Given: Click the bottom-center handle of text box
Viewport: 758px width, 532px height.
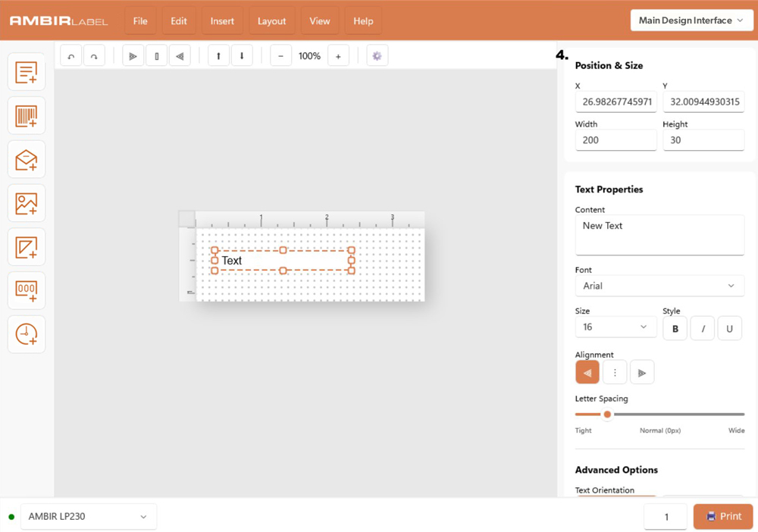Looking at the screenshot, I should tap(283, 271).
